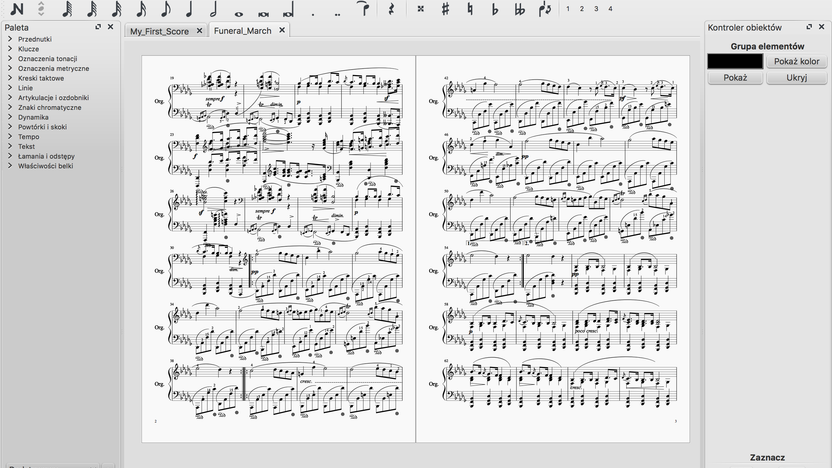832x468 pixels.
Task: Toggle note input mode (N icon)
Action: coord(17,8)
